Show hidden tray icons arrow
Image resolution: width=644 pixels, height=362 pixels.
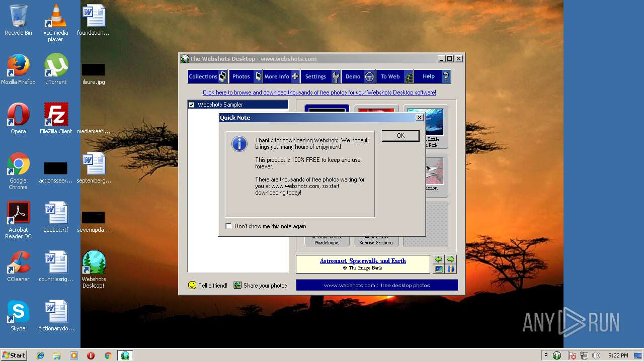point(546,355)
